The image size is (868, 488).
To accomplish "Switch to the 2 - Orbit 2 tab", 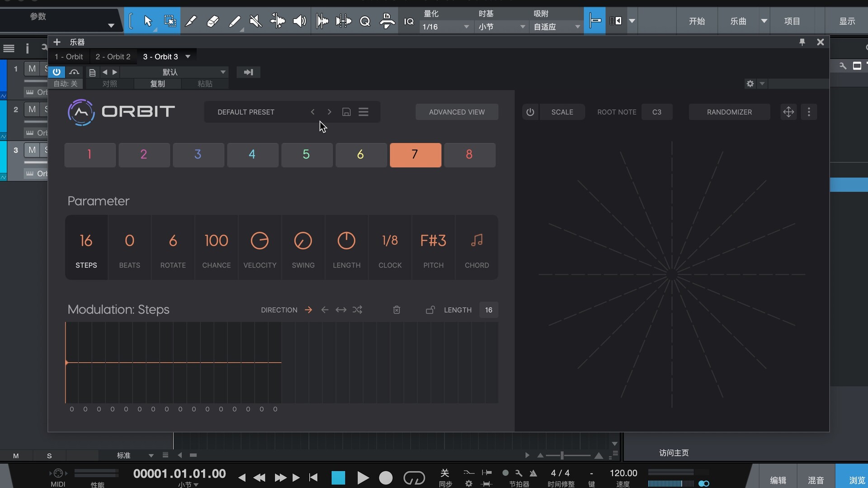I will tap(113, 57).
